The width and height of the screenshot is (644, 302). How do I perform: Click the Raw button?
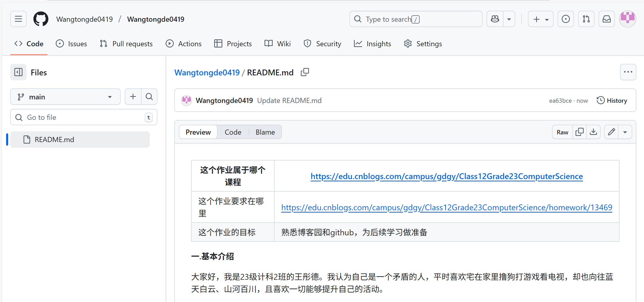tap(562, 132)
